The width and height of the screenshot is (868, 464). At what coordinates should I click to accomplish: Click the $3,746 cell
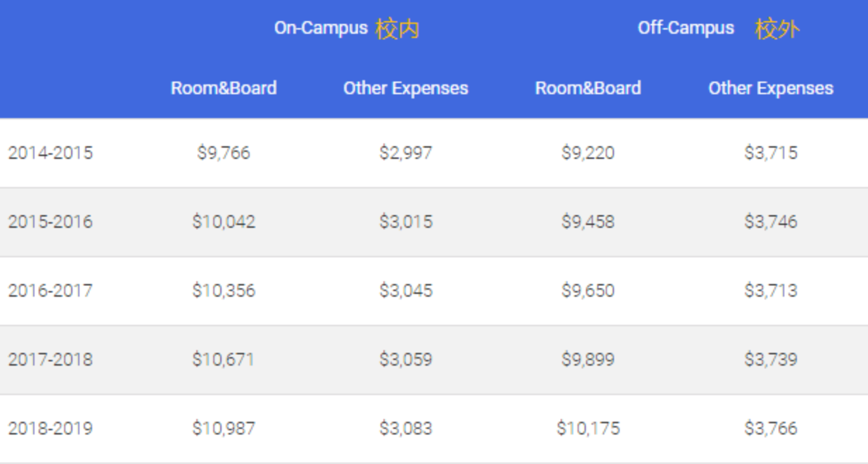(x=771, y=222)
